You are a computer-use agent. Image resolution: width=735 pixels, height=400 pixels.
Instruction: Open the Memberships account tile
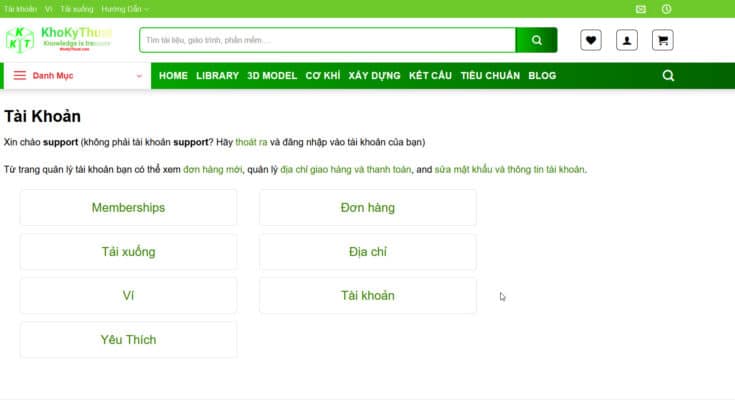point(128,208)
